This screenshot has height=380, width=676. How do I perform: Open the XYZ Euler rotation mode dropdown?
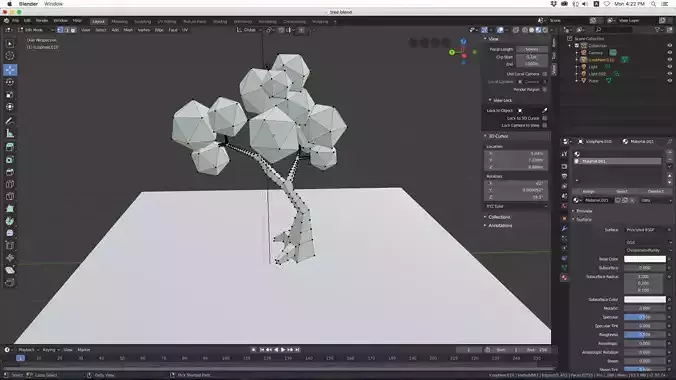tap(516, 206)
